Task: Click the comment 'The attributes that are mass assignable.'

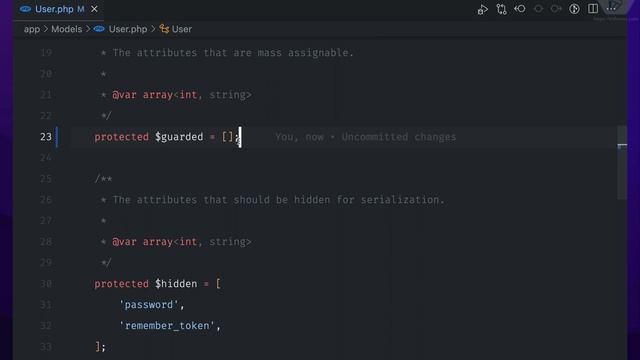Action: (233, 53)
